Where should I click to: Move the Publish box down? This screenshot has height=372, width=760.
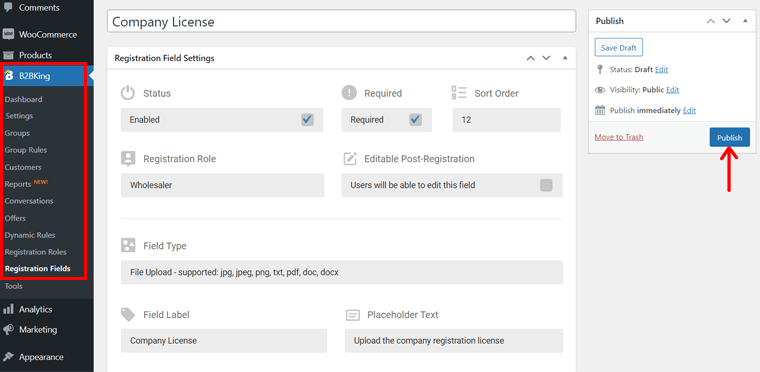pos(726,21)
